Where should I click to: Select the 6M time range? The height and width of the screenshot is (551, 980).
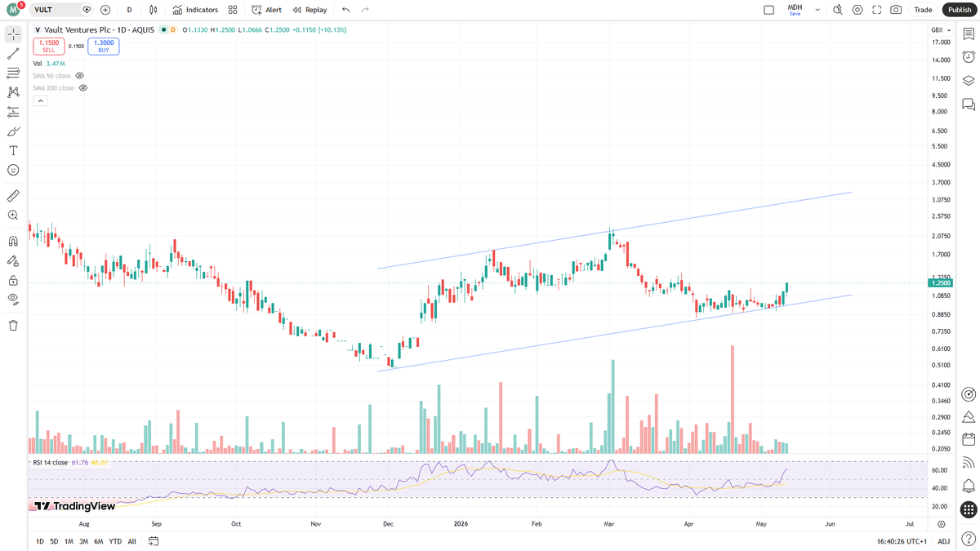(x=98, y=541)
